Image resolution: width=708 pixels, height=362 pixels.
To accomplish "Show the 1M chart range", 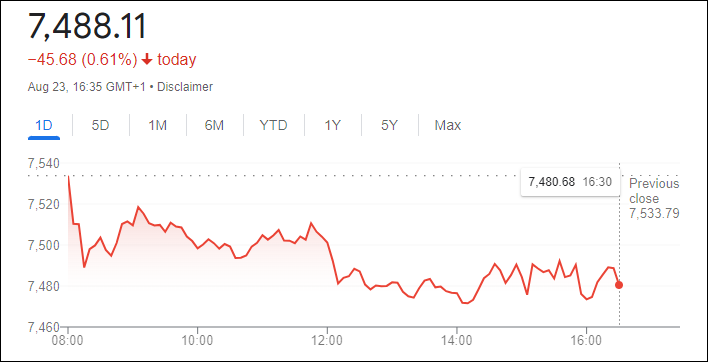I will tap(158, 125).
